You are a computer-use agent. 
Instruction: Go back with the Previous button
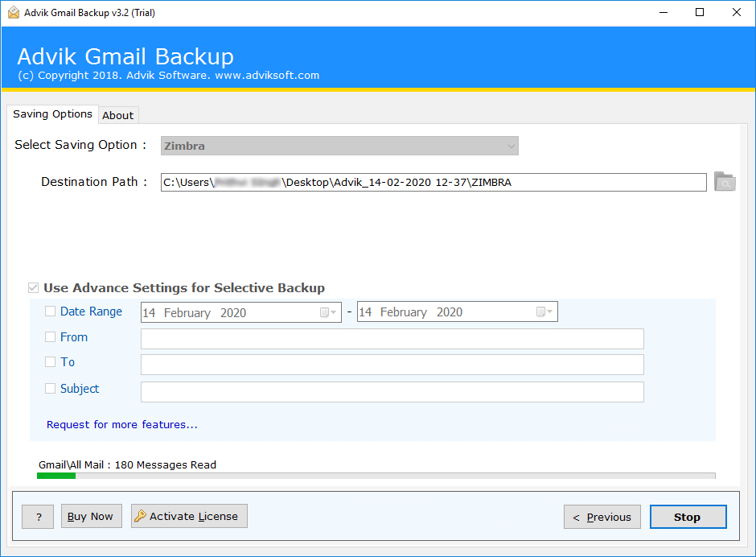point(602,517)
